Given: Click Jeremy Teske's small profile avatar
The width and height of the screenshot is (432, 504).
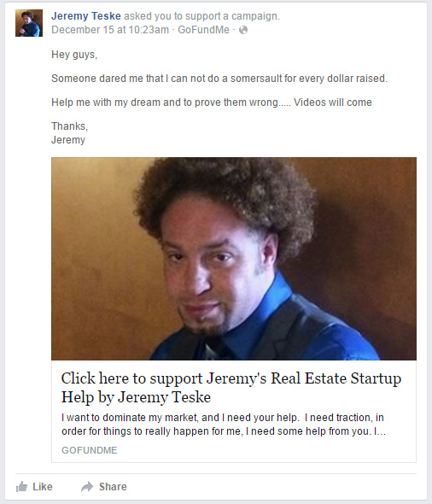Looking at the screenshot, I should [x=29, y=23].
